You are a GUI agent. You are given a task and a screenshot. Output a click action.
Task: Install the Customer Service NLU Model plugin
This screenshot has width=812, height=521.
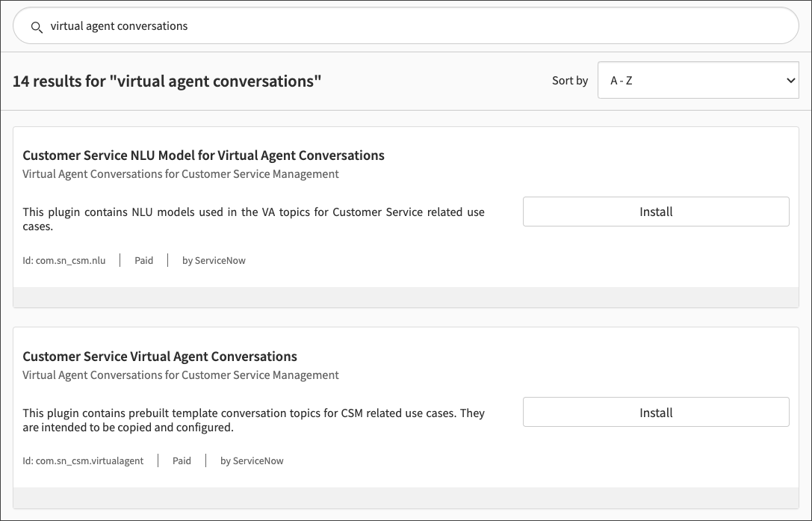[x=655, y=212]
